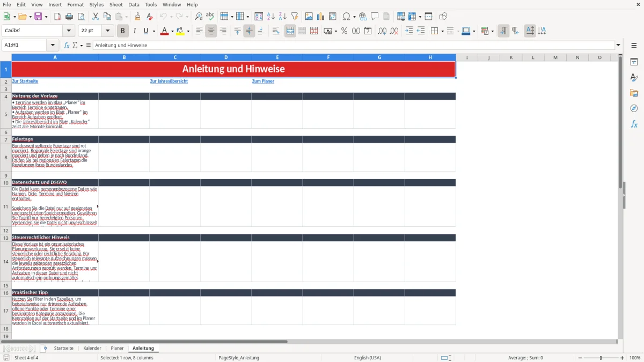Open sidebar Properties deck

pyautogui.click(x=634, y=62)
